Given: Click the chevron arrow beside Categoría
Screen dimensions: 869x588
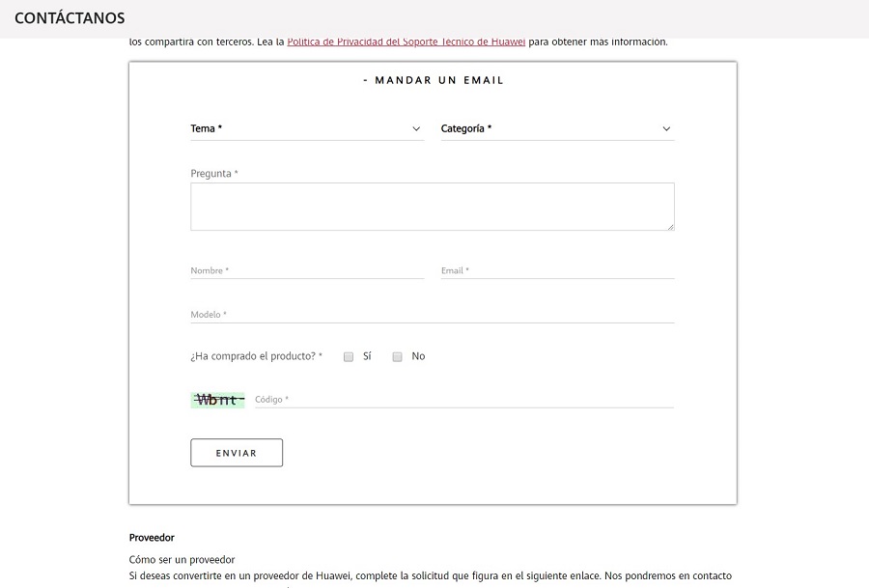Looking at the screenshot, I should [666, 128].
